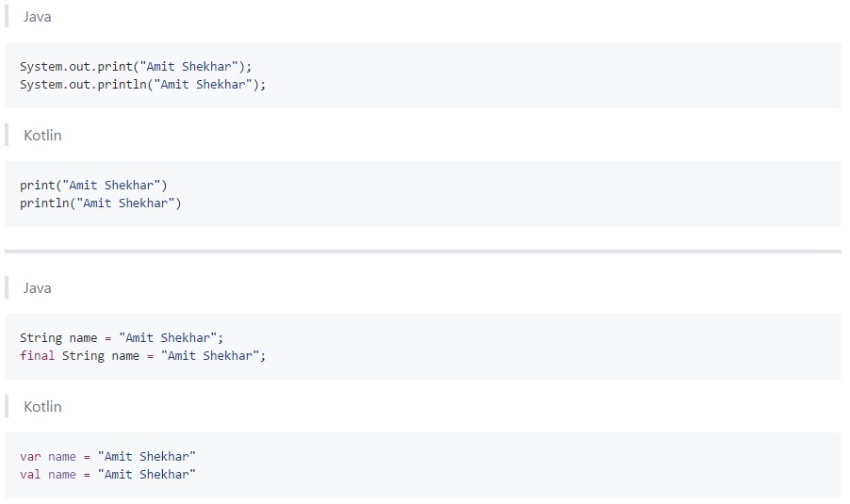This screenshot has width=850, height=504.
Task: Click the horizontal divider between sections
Action: (x=423, y=252)
